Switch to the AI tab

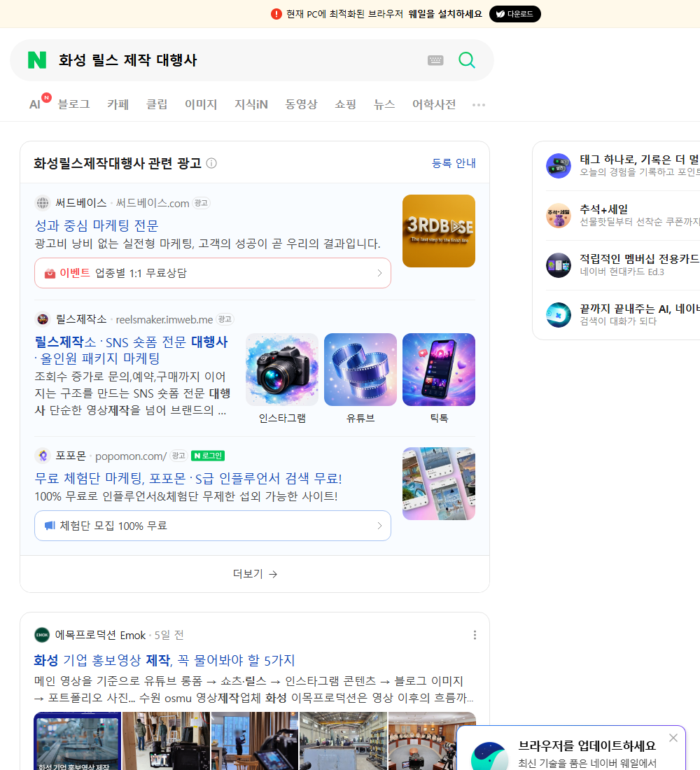pos(35,104)
